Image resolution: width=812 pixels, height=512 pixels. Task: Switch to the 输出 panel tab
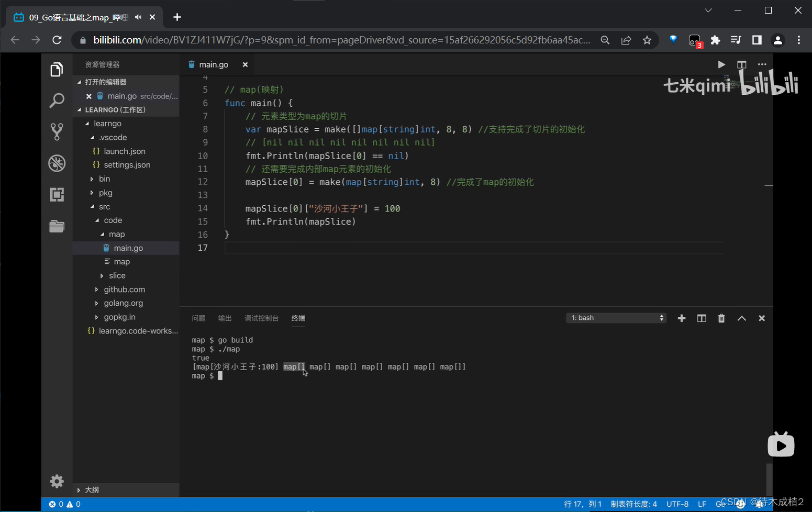[225, 318]
